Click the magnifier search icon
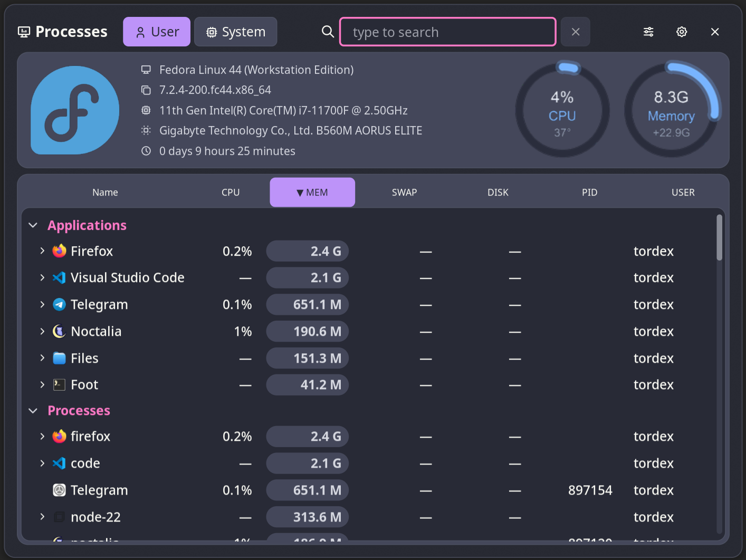The image size is (746, 560). (328, 32)
